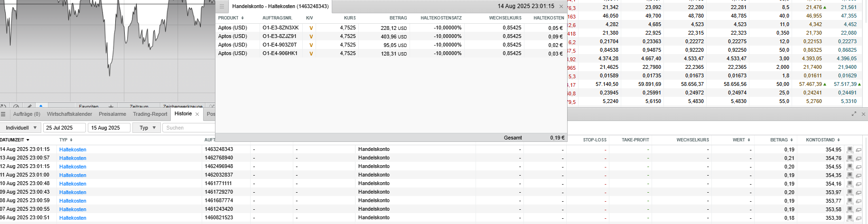
Task: Select popup row with order O1-E4-906HK1
Action: pos(391,53)
